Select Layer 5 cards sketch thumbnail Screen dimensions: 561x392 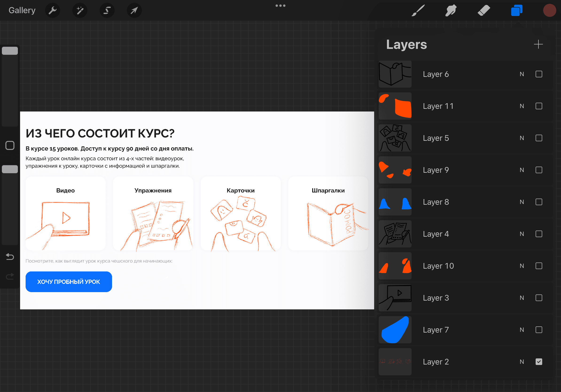395,138
